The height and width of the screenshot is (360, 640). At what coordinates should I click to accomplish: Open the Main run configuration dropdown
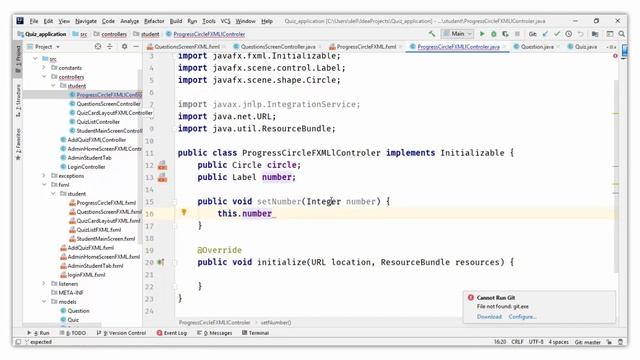pos(457,34)
